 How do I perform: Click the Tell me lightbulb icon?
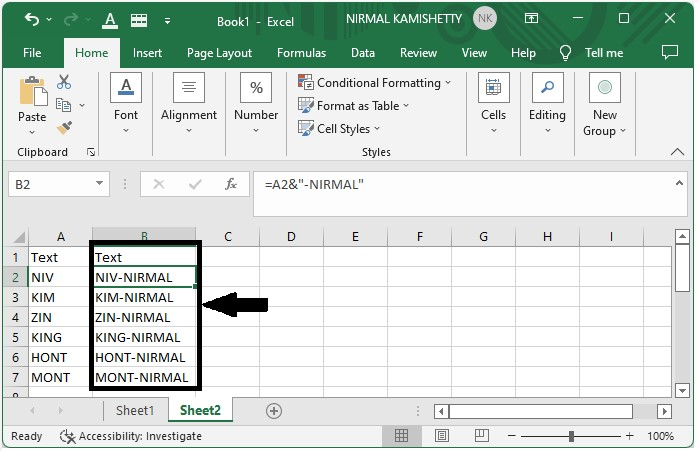click(x=565, y=53)
